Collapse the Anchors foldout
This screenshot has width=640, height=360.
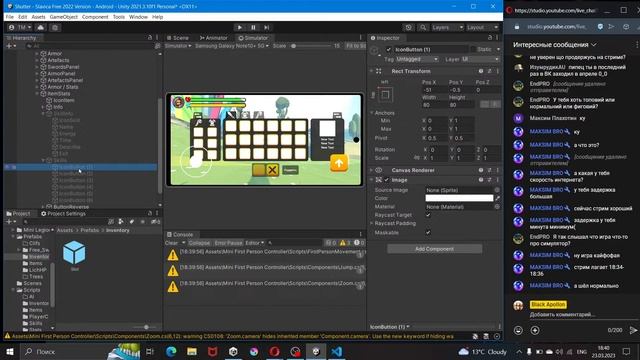372,113
